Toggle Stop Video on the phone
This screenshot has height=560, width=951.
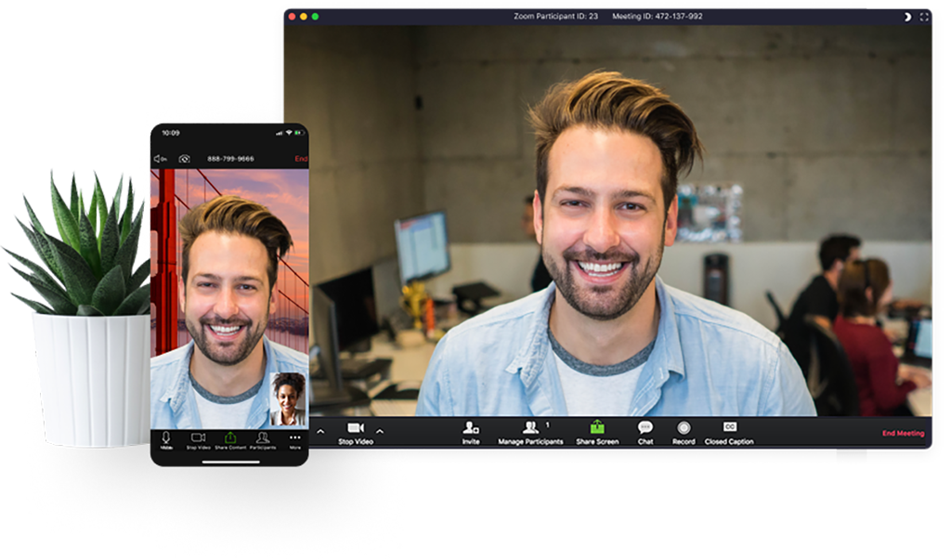[198, 440]
